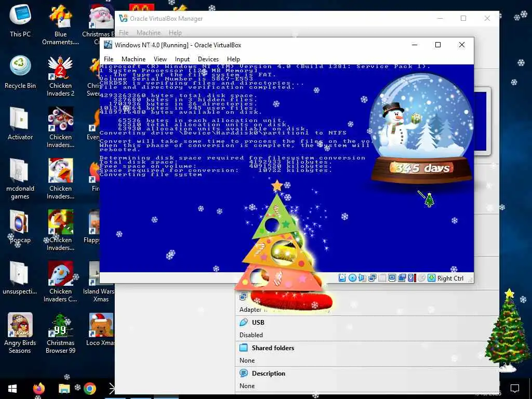Screen dimensions: 532x399
Task: Click the Right Ctrl host key label
Action: [x=450, y=278]
